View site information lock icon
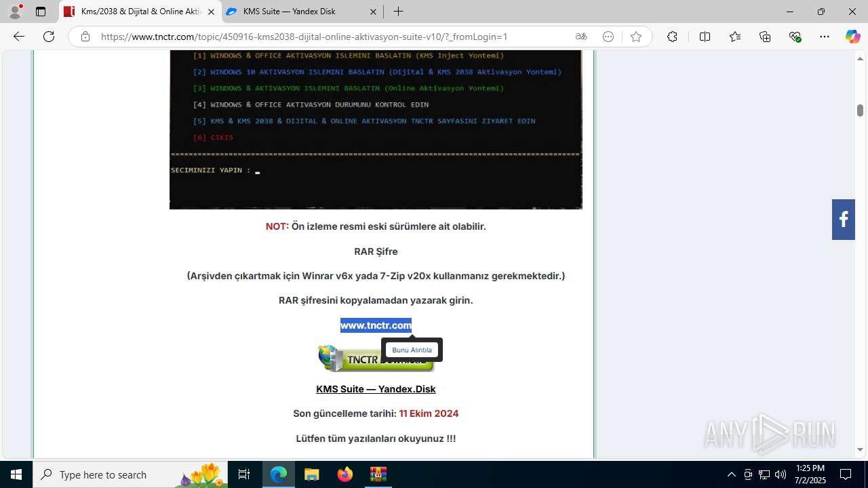Image resolution: width=868 pixels, height=488 pixels. point(85,37)
